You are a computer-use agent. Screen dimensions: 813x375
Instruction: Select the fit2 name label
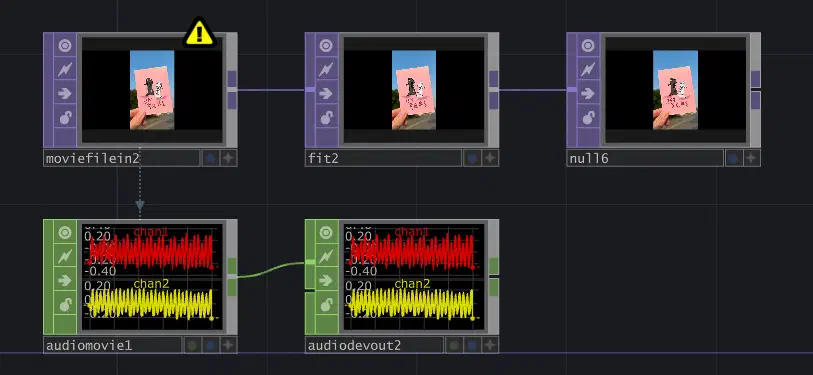(x=384, y=158)
